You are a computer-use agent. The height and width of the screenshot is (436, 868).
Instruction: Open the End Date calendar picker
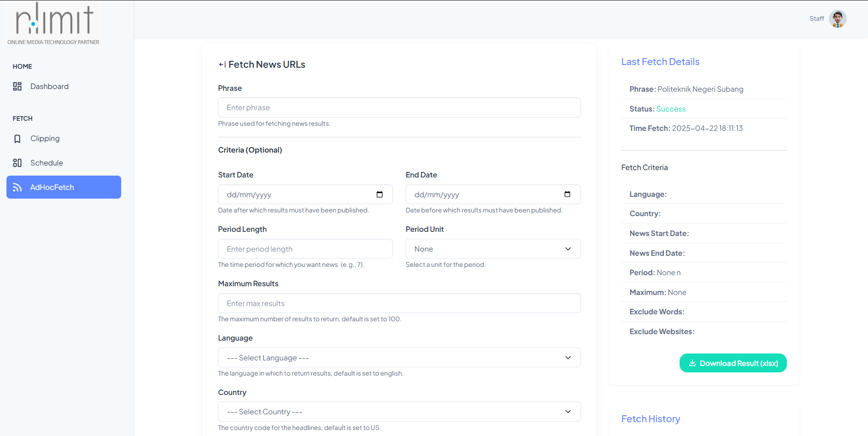(x=567, y=194)
